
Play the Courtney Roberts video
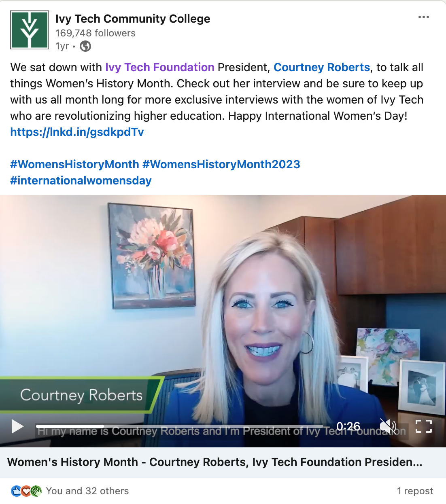pyautogui.click(x=17, y=426)
